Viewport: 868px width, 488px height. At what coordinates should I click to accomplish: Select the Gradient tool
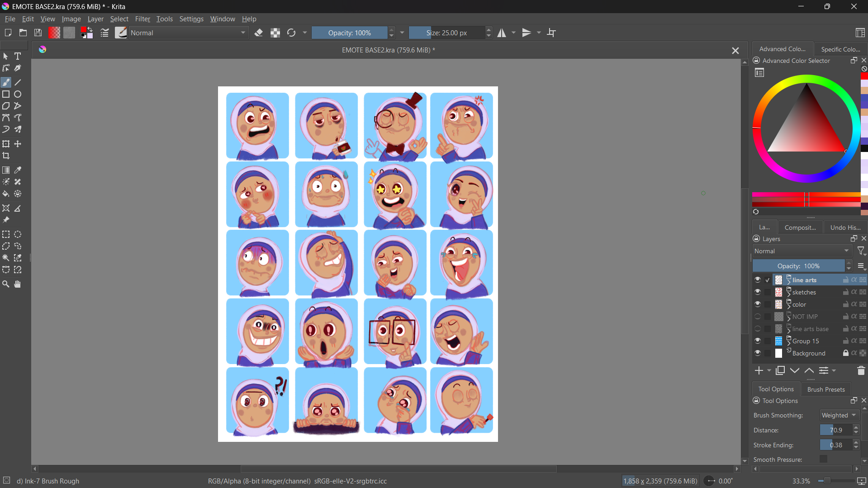[x=6, y=171]
